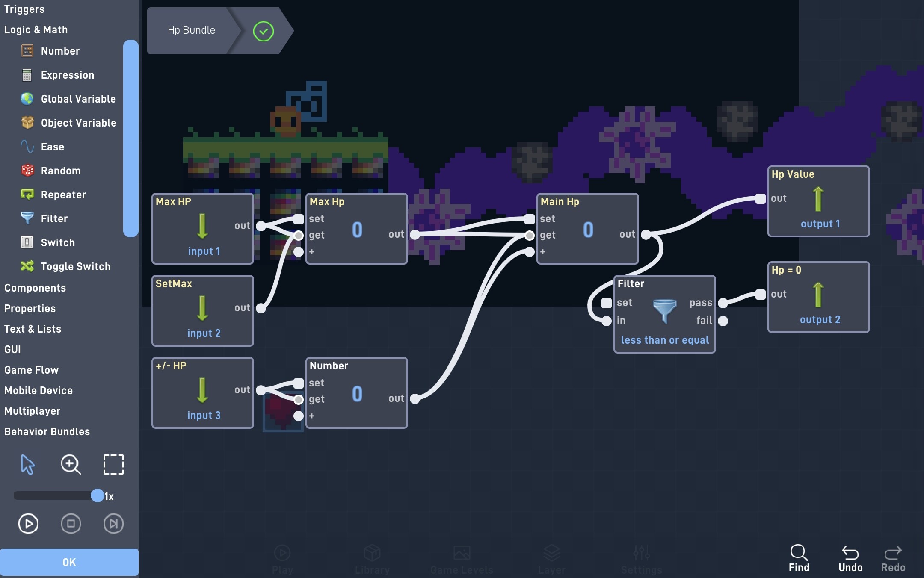The image size is (924, 578).
Task: Open the Find search tool
Action: [x=799, y=558]
